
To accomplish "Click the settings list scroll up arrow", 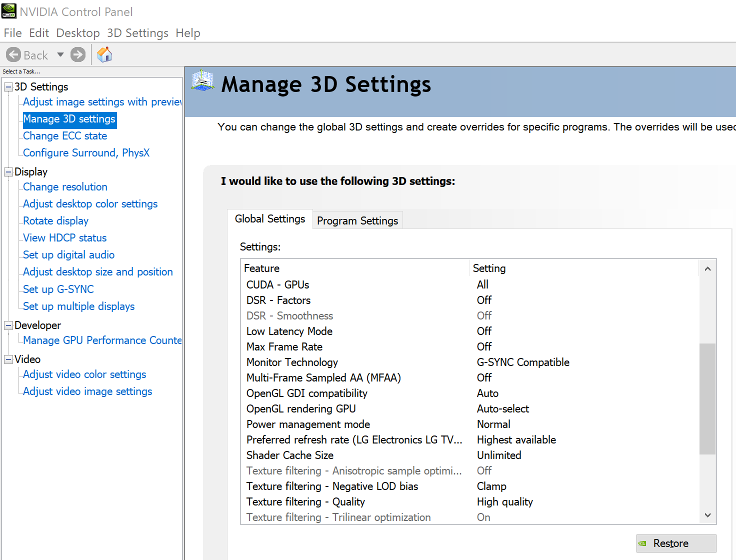I will [x=707, y=269].
